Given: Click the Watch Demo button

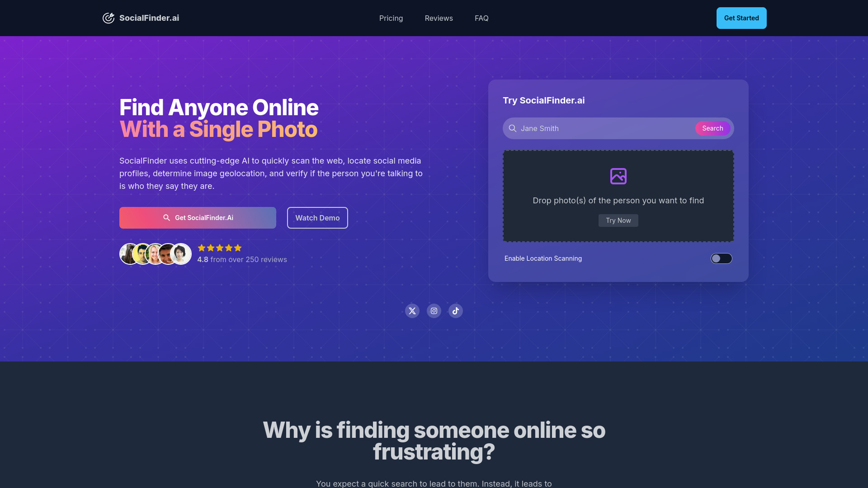Looking at the screenshot, I should click(x=317, y=217).
